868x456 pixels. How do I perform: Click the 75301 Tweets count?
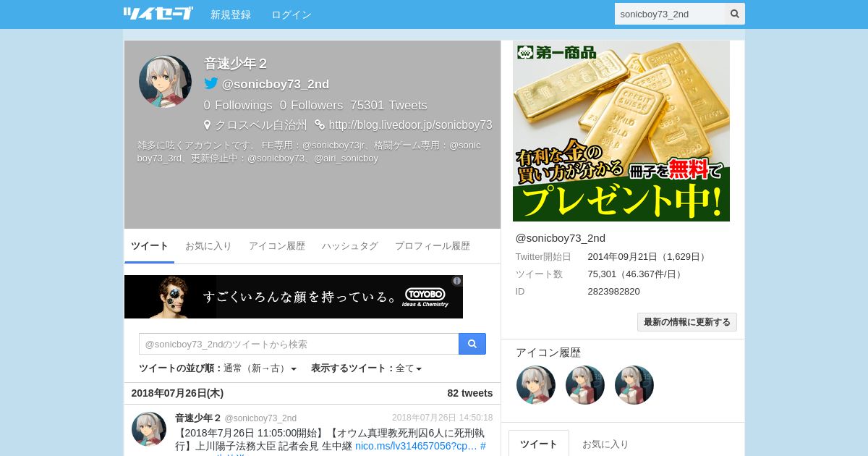point(388,106)
